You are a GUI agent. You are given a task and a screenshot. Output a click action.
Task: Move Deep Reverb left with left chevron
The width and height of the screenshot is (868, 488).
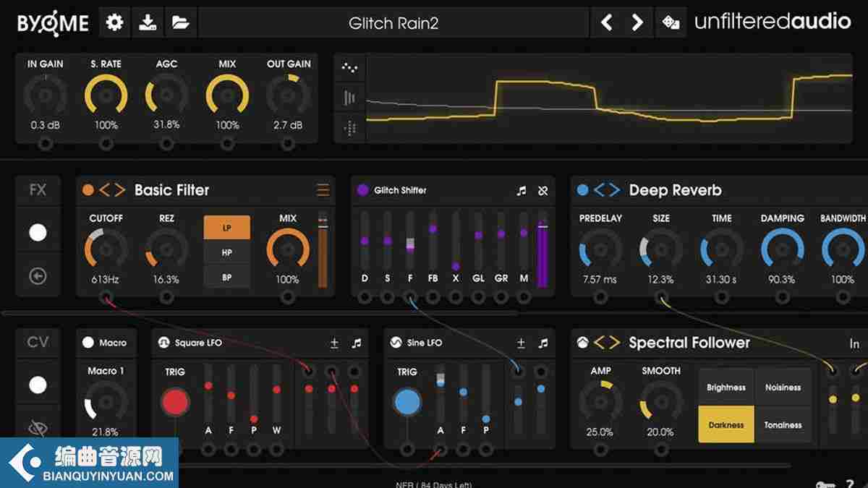click(x=599, y=190)
